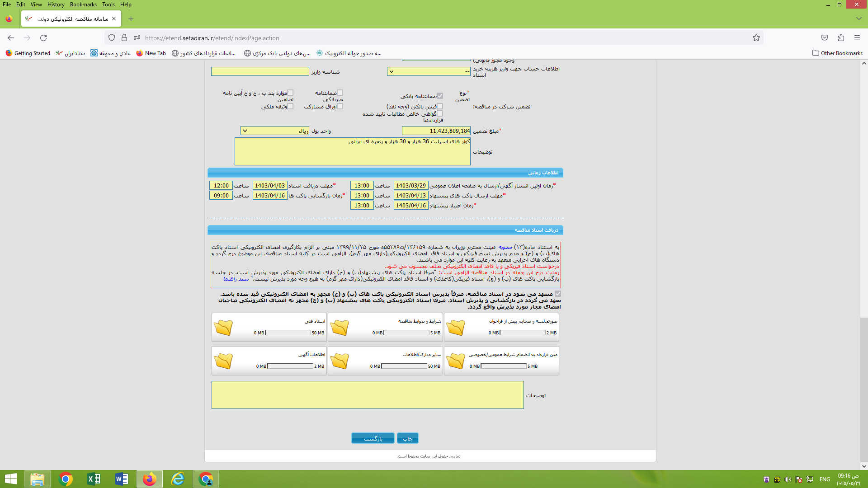Open Windows Start menu
Screen dimensions: 868x488
(x=10, y=479)
